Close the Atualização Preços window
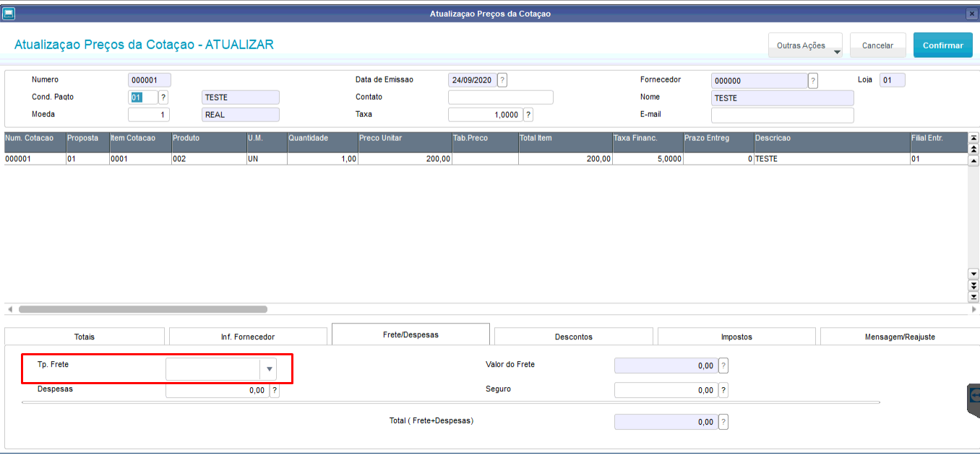 [971, 14]
